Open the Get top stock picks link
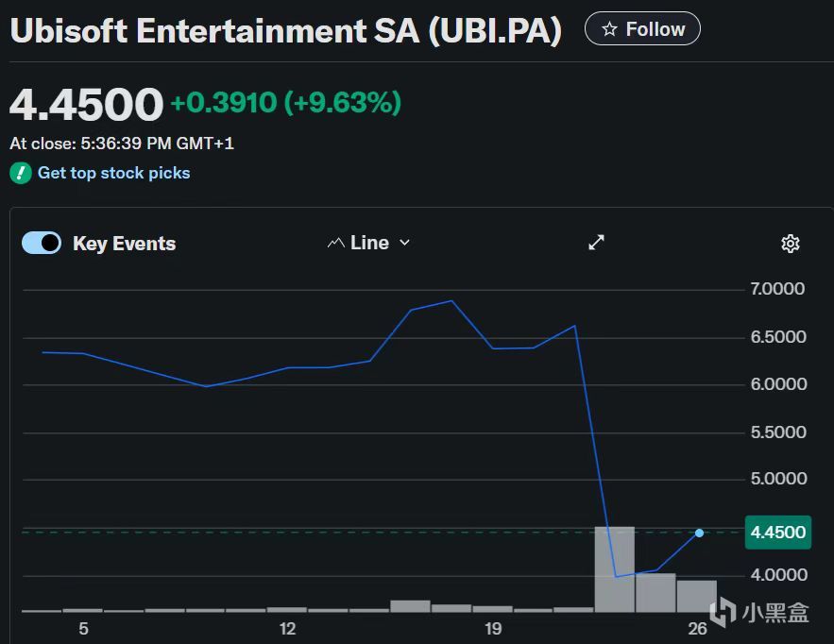Viewport: 834px width, 644px height. [x=113, y=174]
